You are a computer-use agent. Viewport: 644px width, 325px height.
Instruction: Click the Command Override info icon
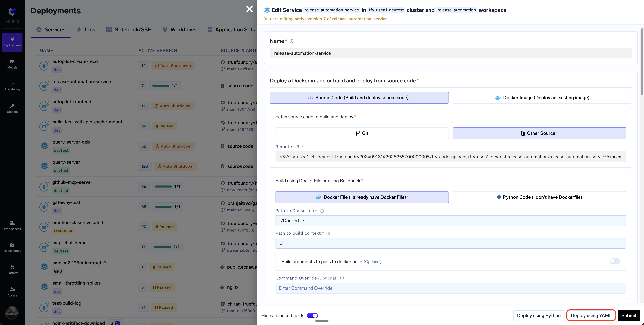click(342, 278)
